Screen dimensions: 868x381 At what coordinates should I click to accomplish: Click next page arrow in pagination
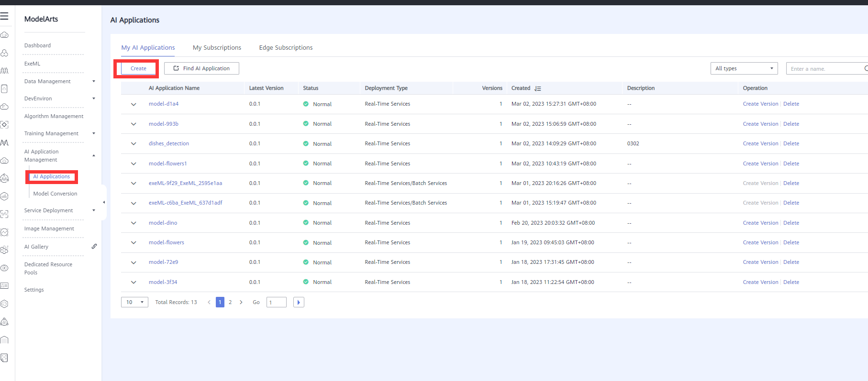[x=241, y=302]
